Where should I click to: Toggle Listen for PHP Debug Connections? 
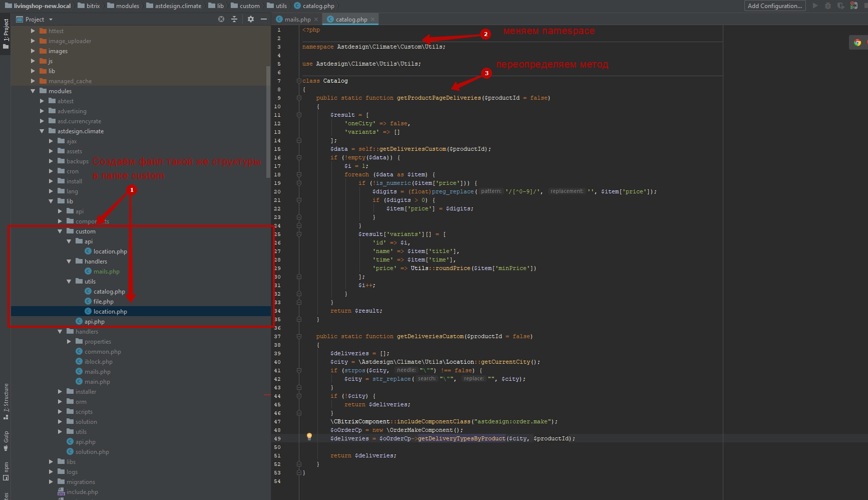(854, 6)
